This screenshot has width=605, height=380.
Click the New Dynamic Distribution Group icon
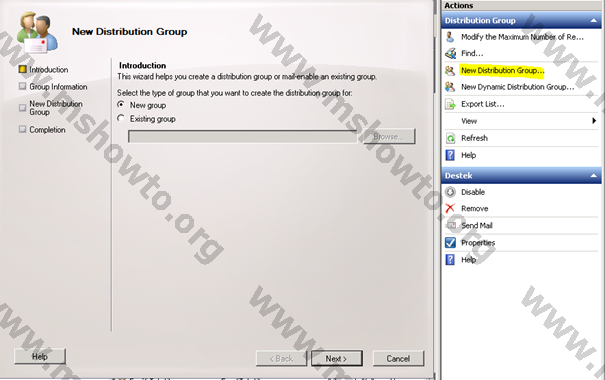[450, 87]
